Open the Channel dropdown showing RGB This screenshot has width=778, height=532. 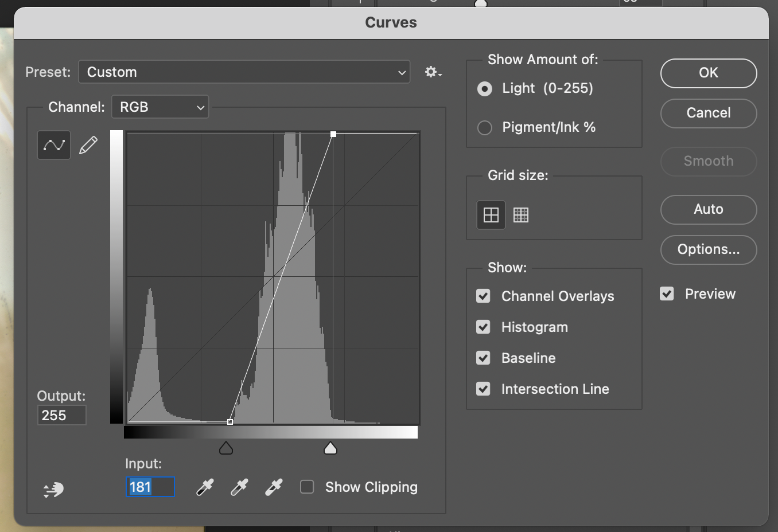(x=160, y=107)
